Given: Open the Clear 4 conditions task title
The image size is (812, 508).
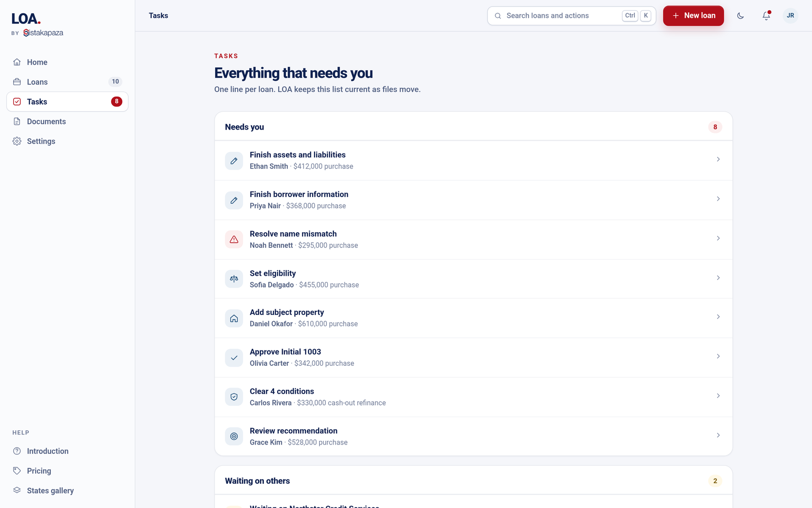Looking at the screenshot, I should [282, 391].
